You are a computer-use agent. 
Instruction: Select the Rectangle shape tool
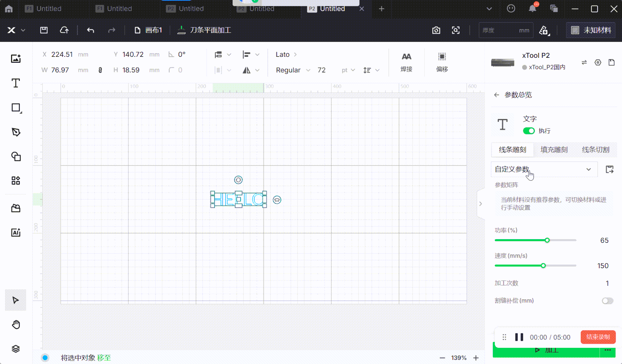(x=16, y=108)
